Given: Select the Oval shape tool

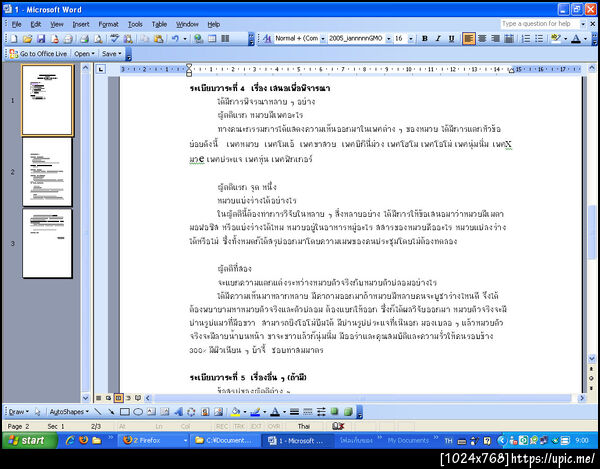Looking at the screenshot, I should click(x=138, y=412).
